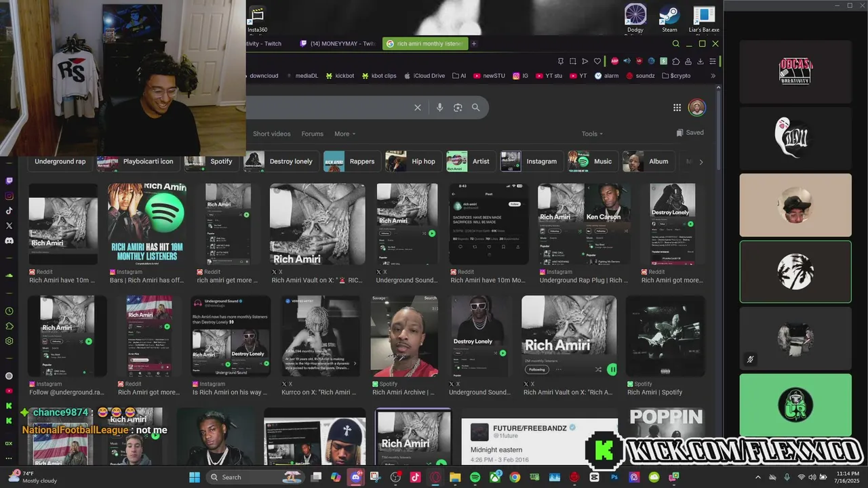Open Instagram in the Opera sidebar

(9, 196)
